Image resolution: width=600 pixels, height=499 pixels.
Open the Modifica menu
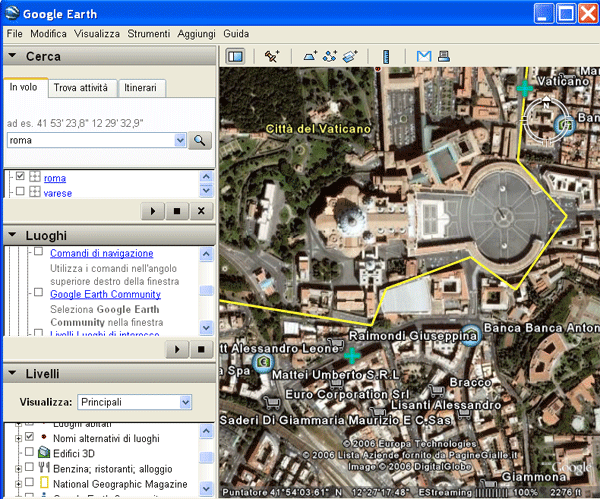point(48,34)
